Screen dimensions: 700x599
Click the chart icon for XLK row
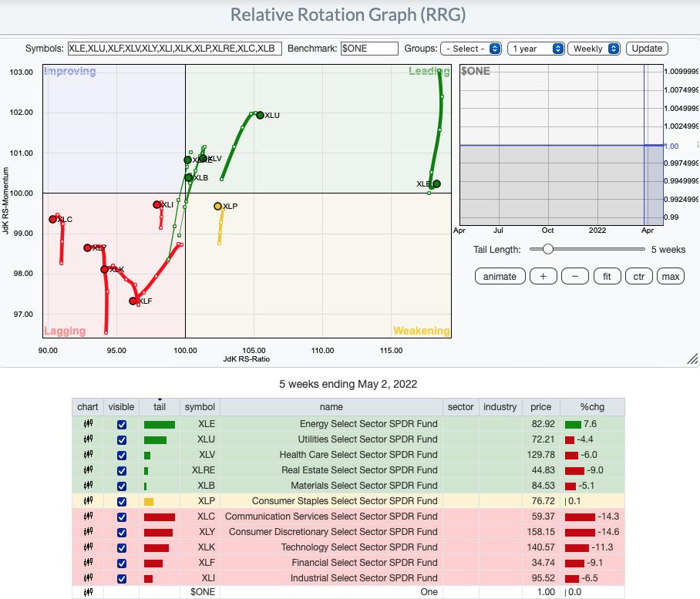88,547
